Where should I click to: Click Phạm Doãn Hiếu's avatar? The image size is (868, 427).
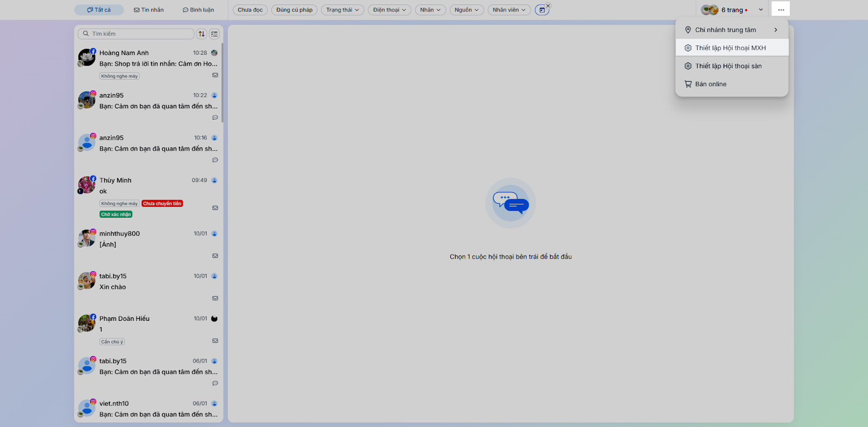87,323
